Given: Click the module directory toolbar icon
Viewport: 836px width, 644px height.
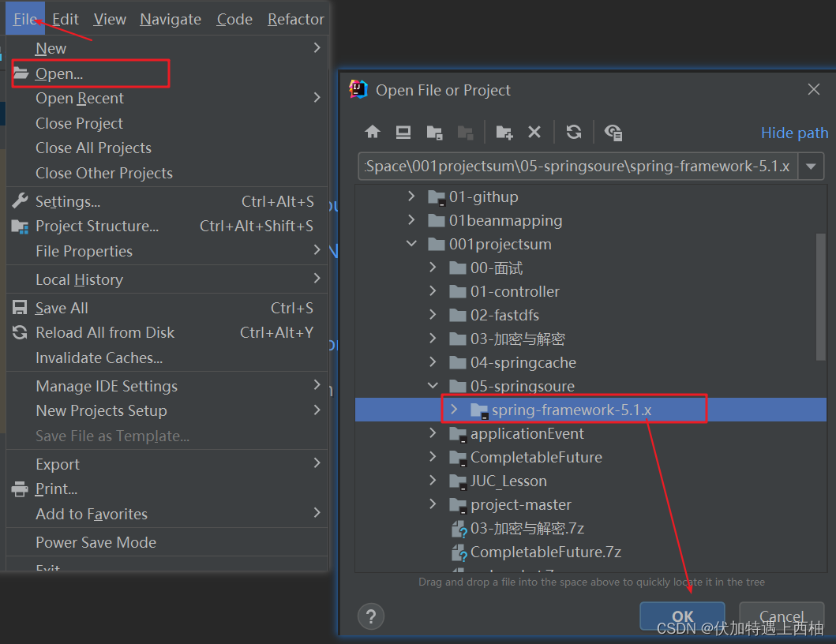Looking at the screenshot, I should pyautogui.click(x=466, y=133).
